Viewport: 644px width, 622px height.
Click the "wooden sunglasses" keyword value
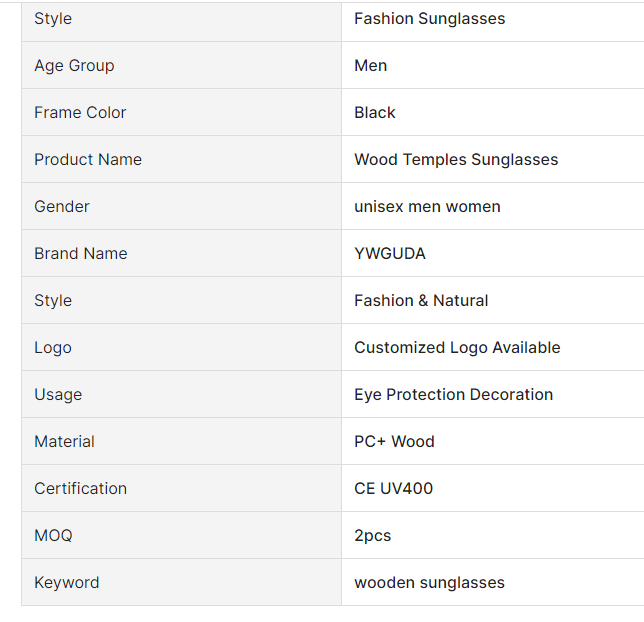coord(429,583)
